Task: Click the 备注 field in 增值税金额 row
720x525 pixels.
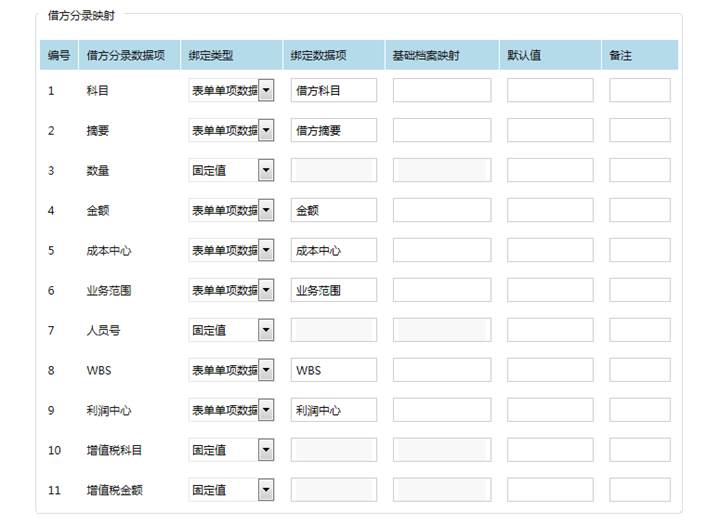Action: click(640, 490)
